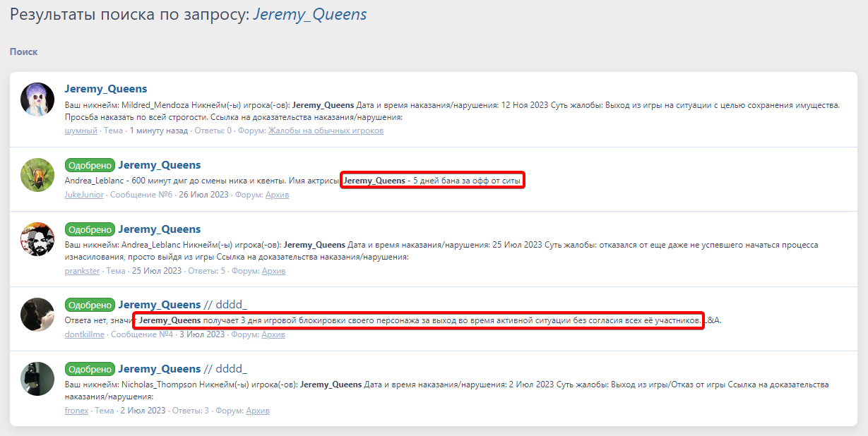Image resolution: width=868 pixels, height=436 pixels.
Task: Open dontkillme's dark avatar image
Action: (37, 315)
